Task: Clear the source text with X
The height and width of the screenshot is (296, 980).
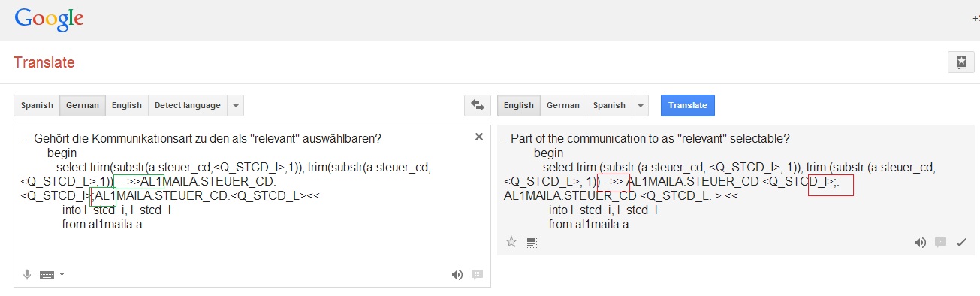Action: 479,137
